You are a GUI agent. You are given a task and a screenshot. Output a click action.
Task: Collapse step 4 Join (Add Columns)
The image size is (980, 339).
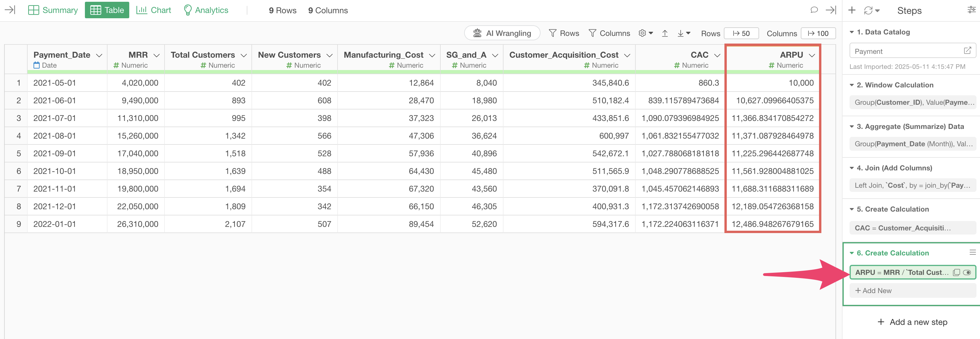pyautogui.click(x=852, y=168)
